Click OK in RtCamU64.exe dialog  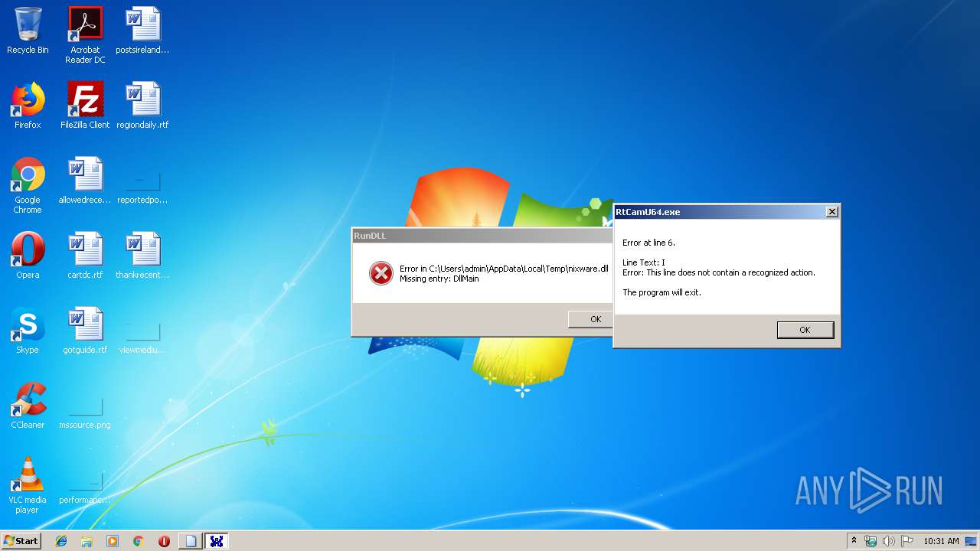pyautogui.click(x=805, y=330)
